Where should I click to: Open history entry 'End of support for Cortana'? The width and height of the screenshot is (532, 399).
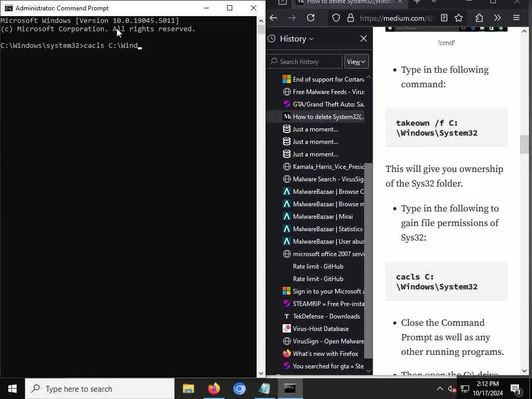click(323, 79)
